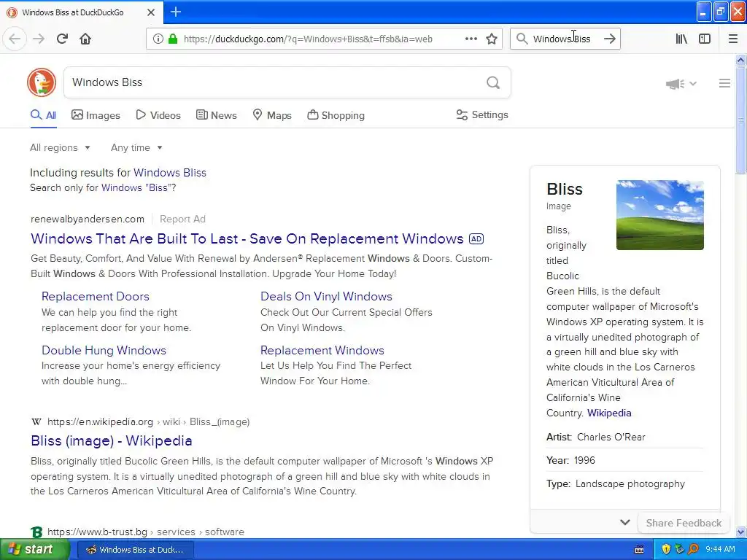The height and width of the screenshot is (560, 747).
Task: Open a new tab with plus button
Action: coord(176,12)
